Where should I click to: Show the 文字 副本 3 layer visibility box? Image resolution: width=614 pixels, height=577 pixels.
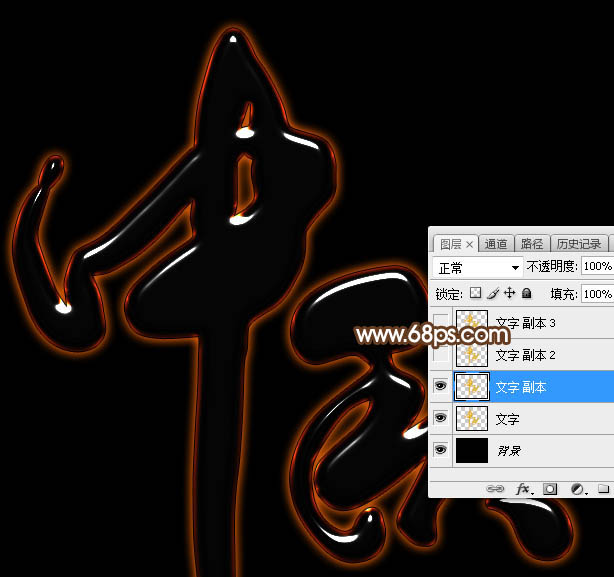click(441, 323)
